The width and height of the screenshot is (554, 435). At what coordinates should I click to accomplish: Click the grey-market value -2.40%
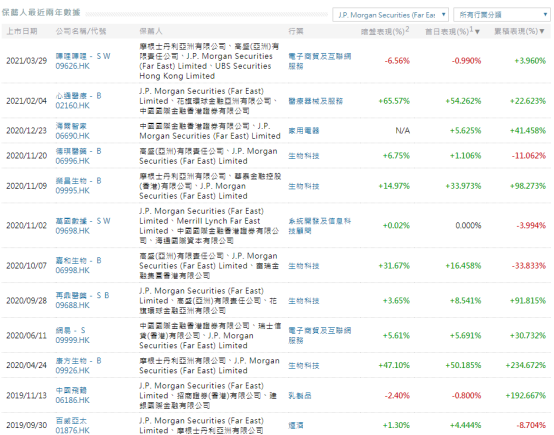[397, 395]
